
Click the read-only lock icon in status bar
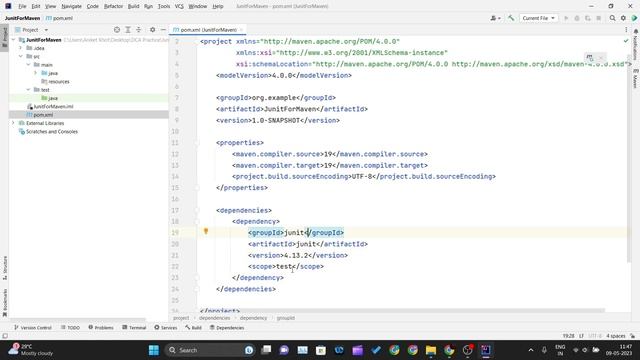click(632, 336)
